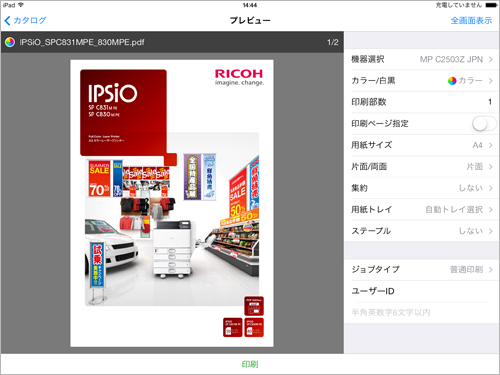Image resolution: width=500 pixels, height=375 pixels.
Task: Expand chevron next to 片面 value
Action: 491,166
